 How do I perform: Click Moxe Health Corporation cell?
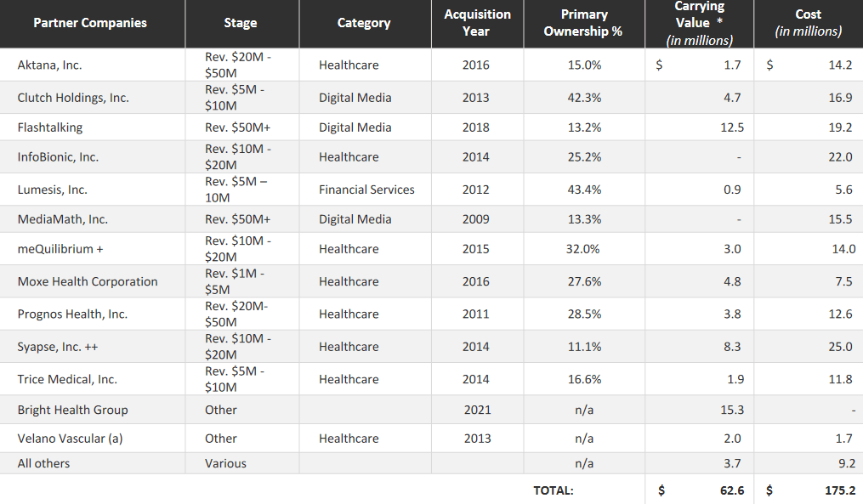88,281
